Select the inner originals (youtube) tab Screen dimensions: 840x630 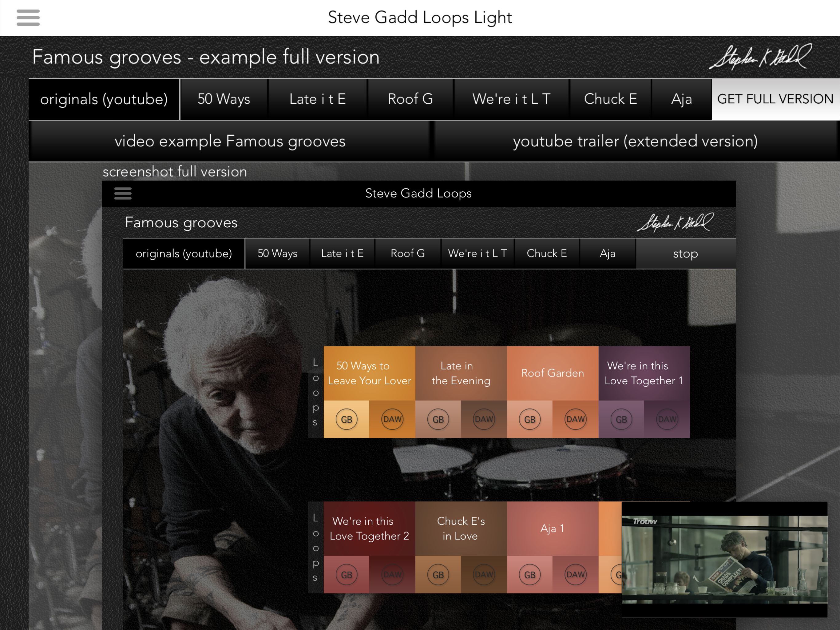184,253
